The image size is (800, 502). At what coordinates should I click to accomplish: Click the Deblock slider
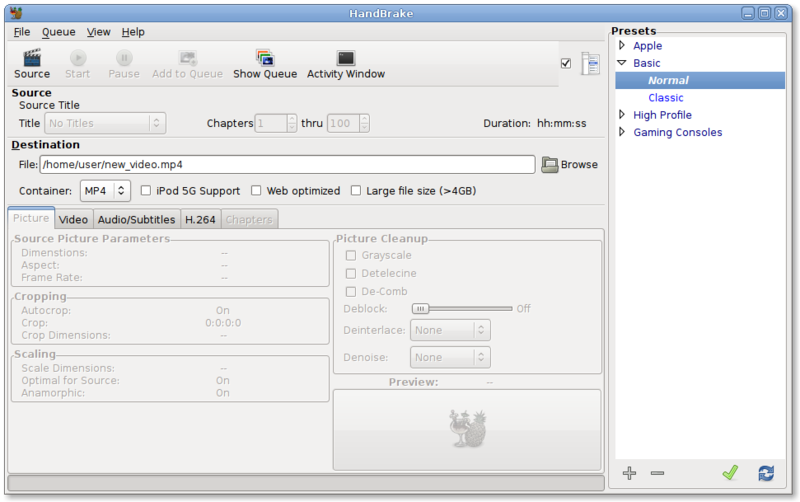[463, 308]
